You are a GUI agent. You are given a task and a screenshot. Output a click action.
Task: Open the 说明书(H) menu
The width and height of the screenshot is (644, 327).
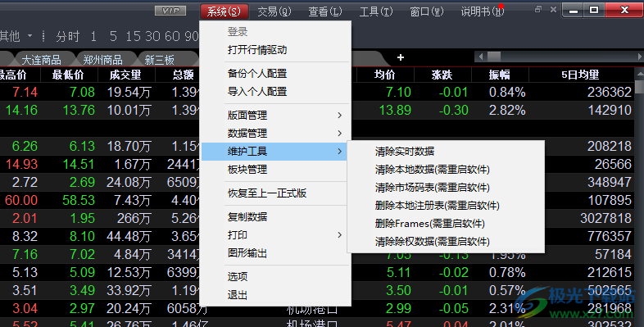[x=482, y=11]
